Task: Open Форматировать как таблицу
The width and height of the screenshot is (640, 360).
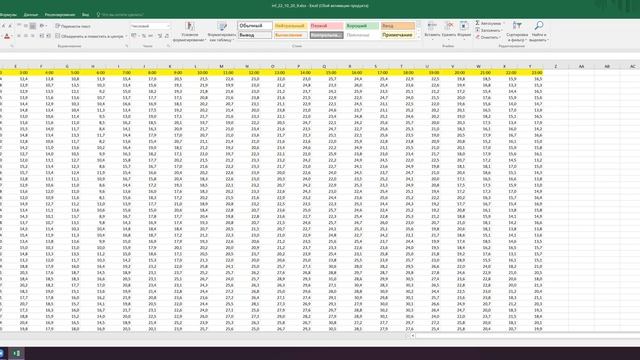Action: click(x=222, y=31)
